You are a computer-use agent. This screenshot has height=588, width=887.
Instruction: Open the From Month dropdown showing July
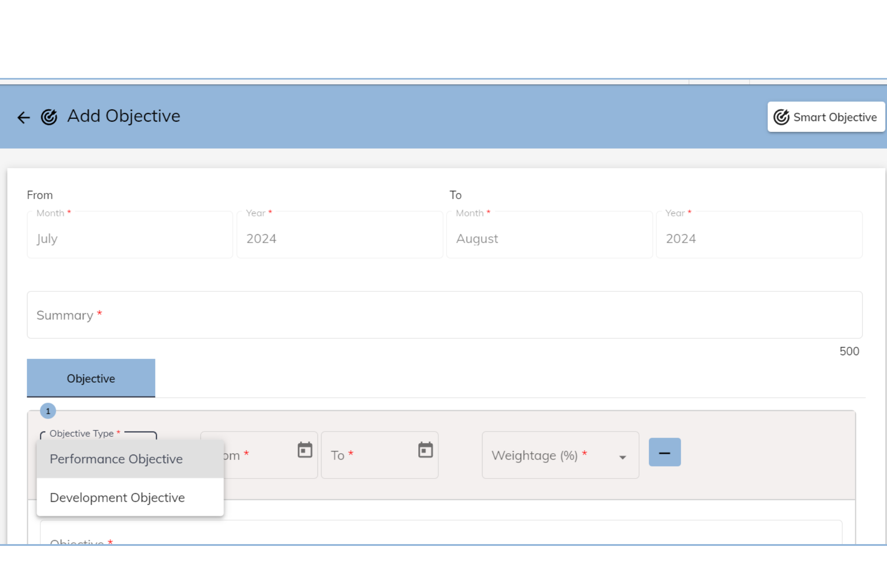point(130,238)
